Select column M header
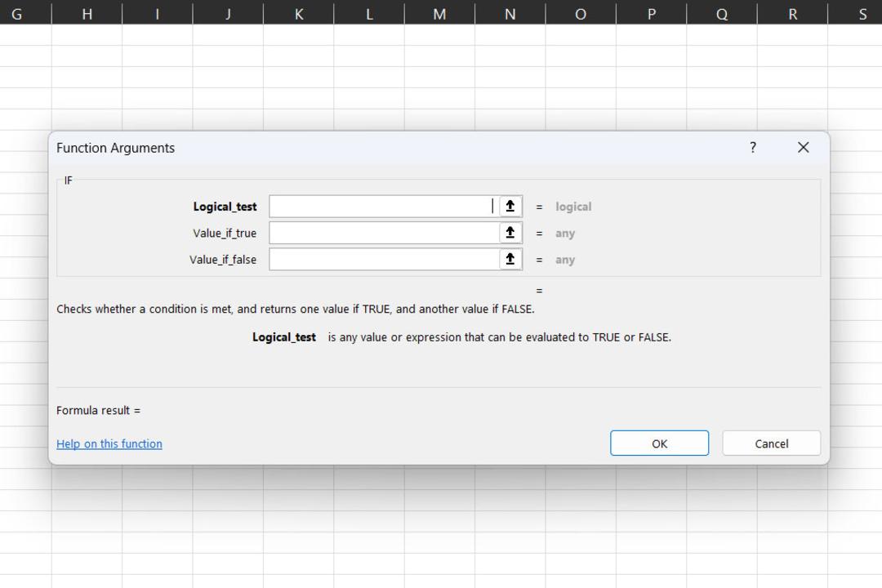 [x=439, y=14]
